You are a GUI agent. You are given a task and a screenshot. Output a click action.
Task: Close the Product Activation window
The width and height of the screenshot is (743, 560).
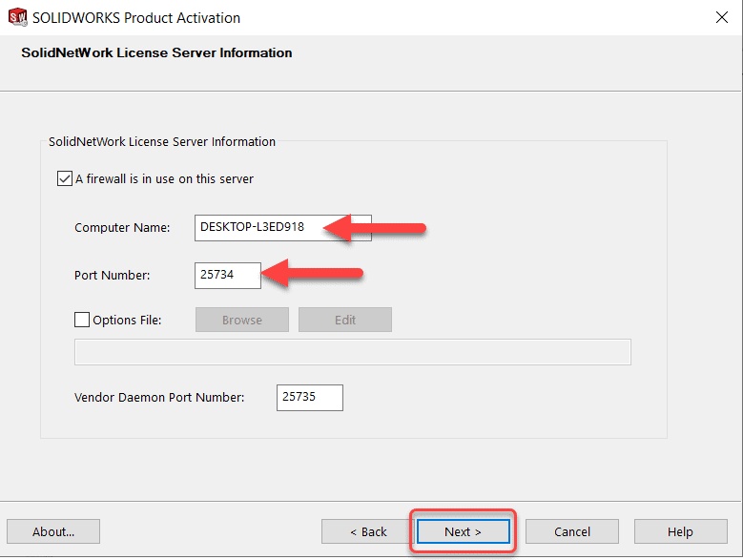[724, 17]
